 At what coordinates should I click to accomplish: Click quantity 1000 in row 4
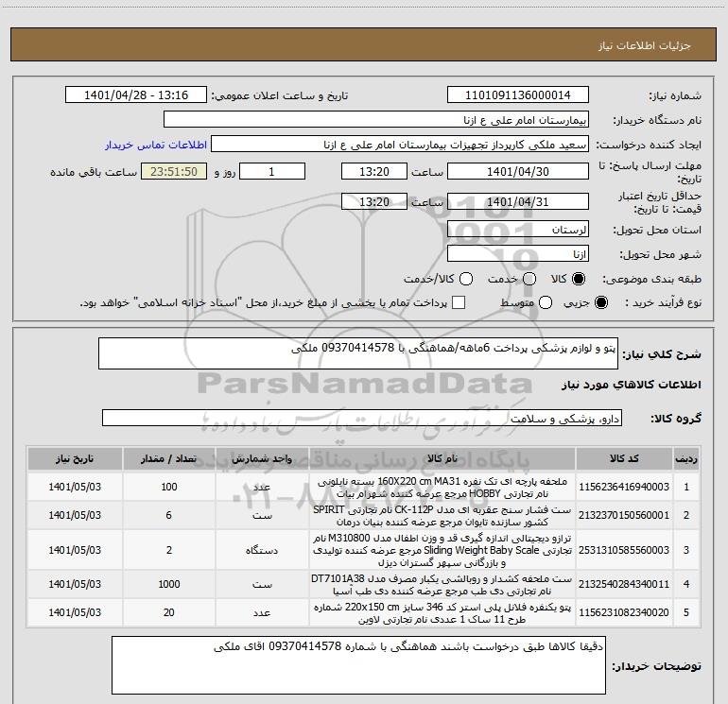[x=169, y=584]
